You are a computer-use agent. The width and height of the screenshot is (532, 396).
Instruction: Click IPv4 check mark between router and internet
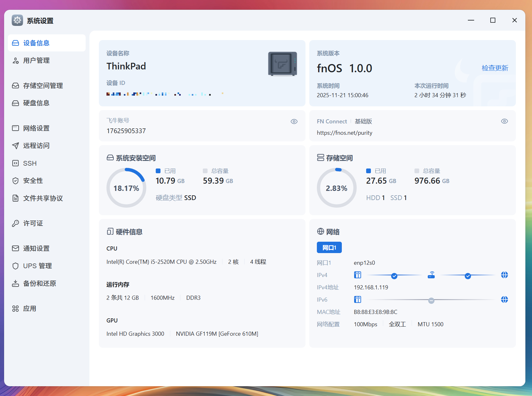coord(468,276)
